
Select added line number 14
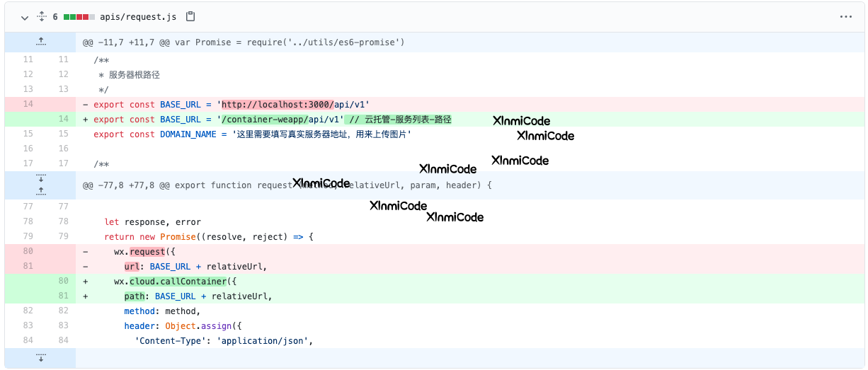pyautogui.click(x=63, y=119)
